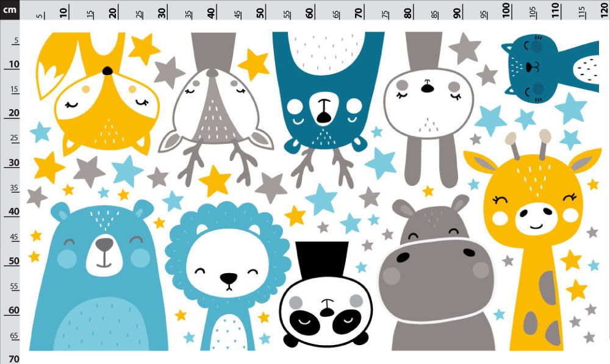Screen dimensions: 610x364
Task: Click the 100 mark on the top ruler
Action: tap(506, 10)
